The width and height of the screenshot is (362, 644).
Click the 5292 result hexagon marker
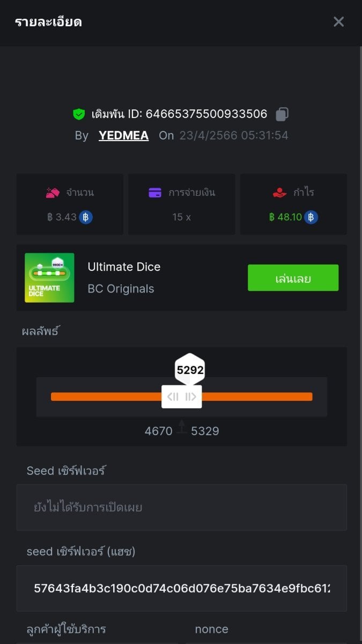tap(190, 369)
